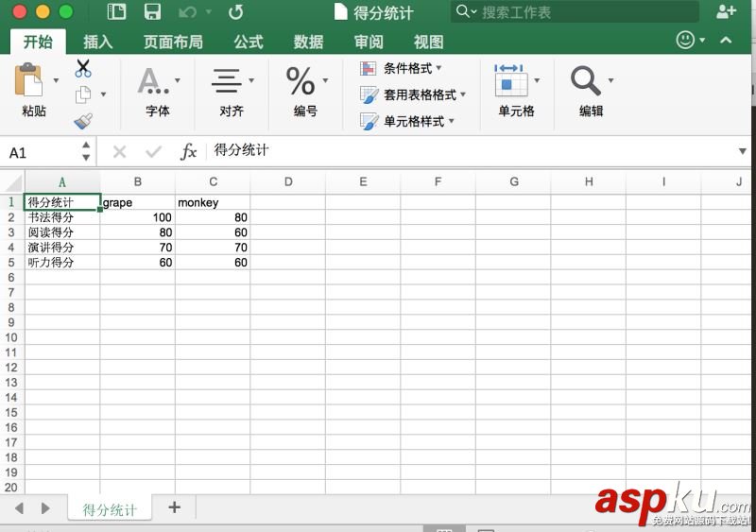Select cell grape
This screenshot has height=532, width=756.
(137, 202)
